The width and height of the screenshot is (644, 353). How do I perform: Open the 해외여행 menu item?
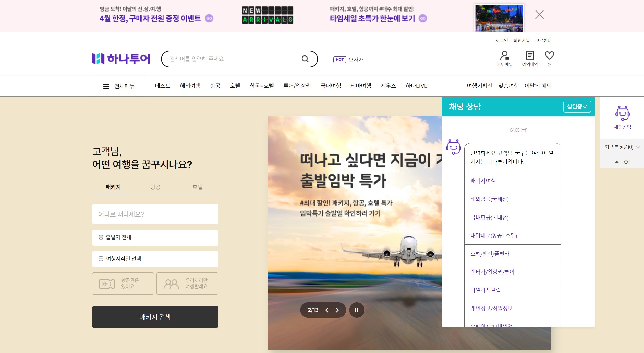[x=190, y=86]
